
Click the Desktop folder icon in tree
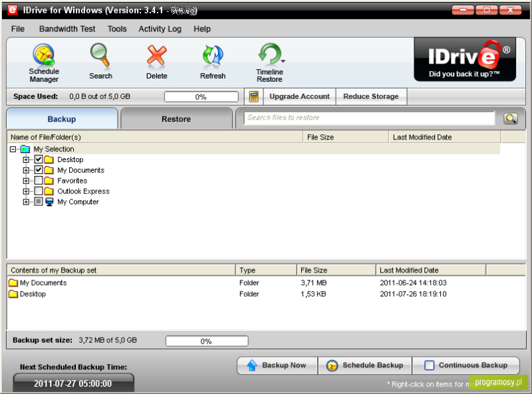tap(49, 159)
